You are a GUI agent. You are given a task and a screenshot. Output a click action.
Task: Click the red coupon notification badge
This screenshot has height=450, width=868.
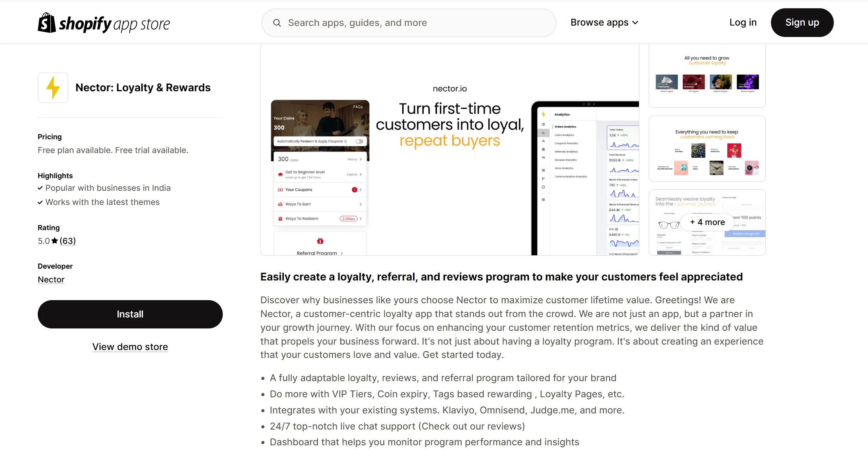[x=354, y=190]
